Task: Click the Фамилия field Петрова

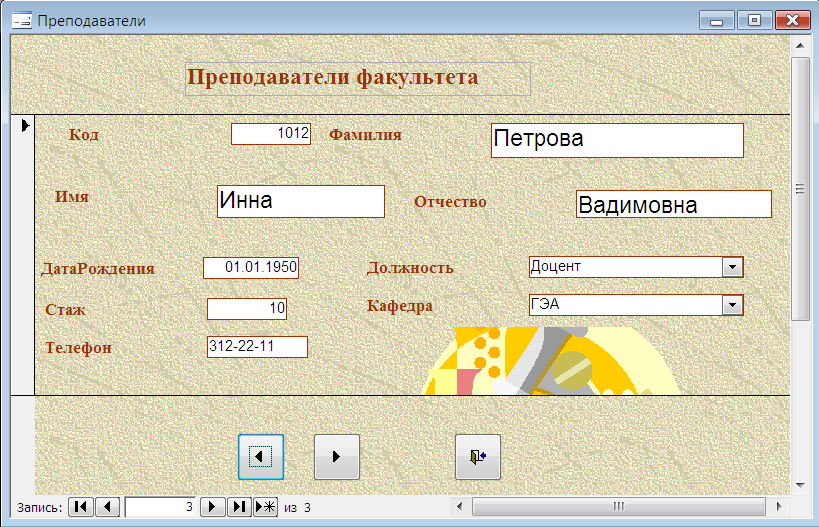Action: [617, 140]
